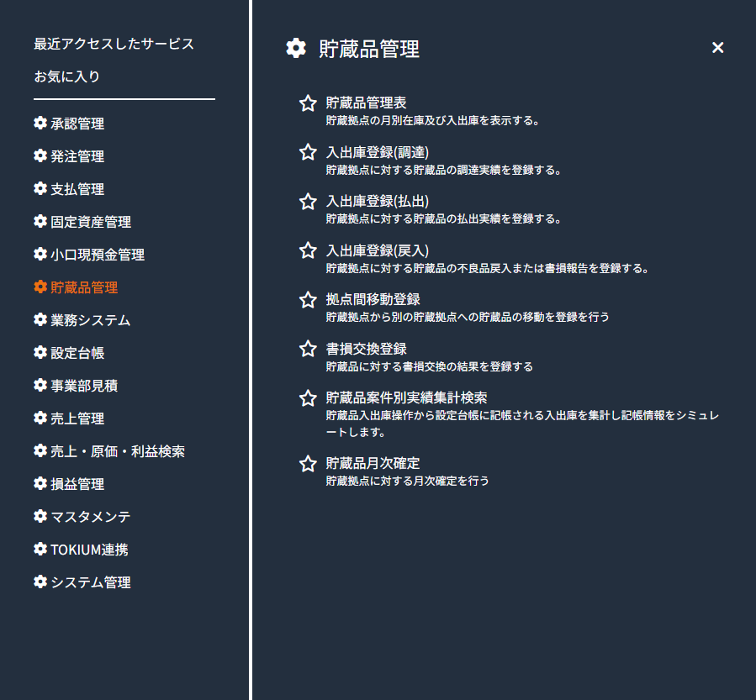756x700 pixels.
Task: Close the 貯蔵品管理 panel with X
Action: pyautogui.click(x=717, y=48)
